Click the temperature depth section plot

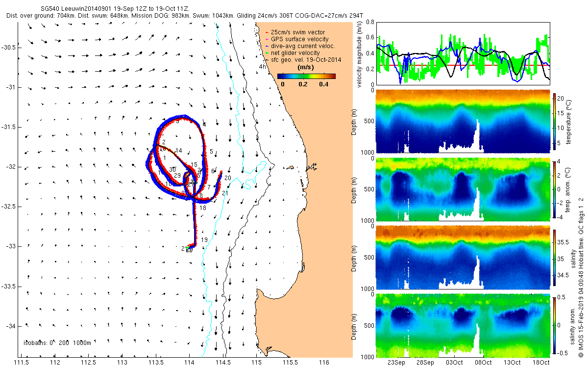463,121
